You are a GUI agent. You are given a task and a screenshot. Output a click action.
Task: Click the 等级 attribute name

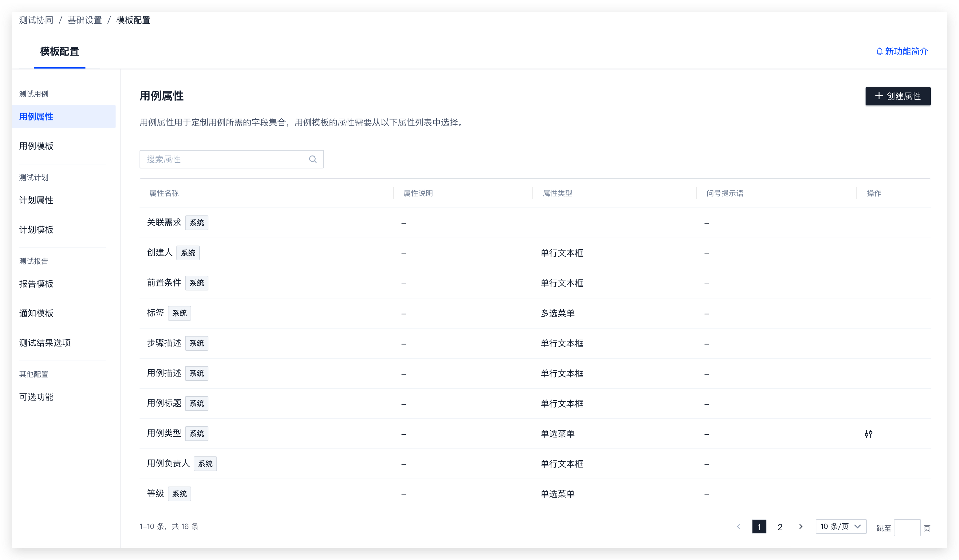(x=155, y=493)
